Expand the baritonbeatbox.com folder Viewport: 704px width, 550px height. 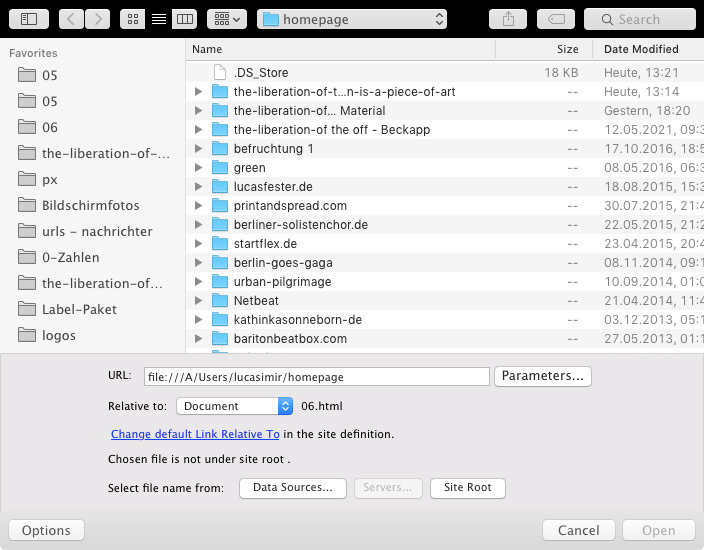click(x=198, y=339)
